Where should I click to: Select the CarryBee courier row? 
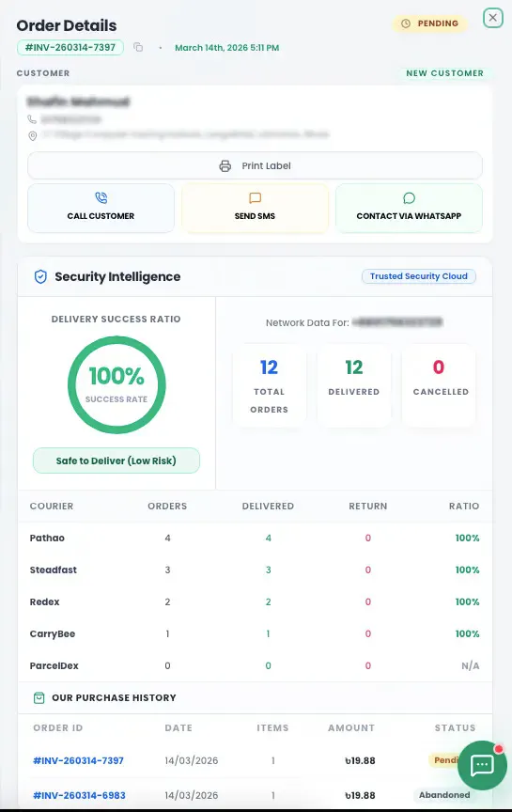pos(255,633)
